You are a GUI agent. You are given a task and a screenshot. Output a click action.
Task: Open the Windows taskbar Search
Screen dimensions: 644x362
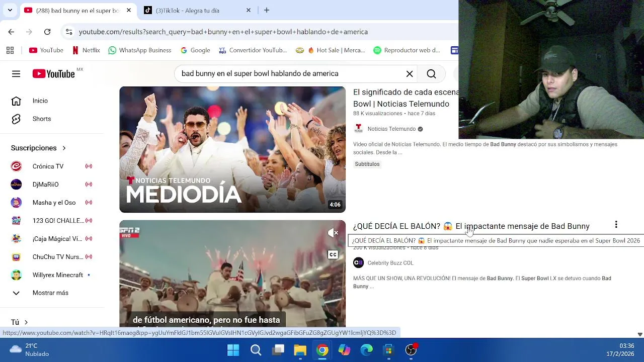[x=256, y=350]
